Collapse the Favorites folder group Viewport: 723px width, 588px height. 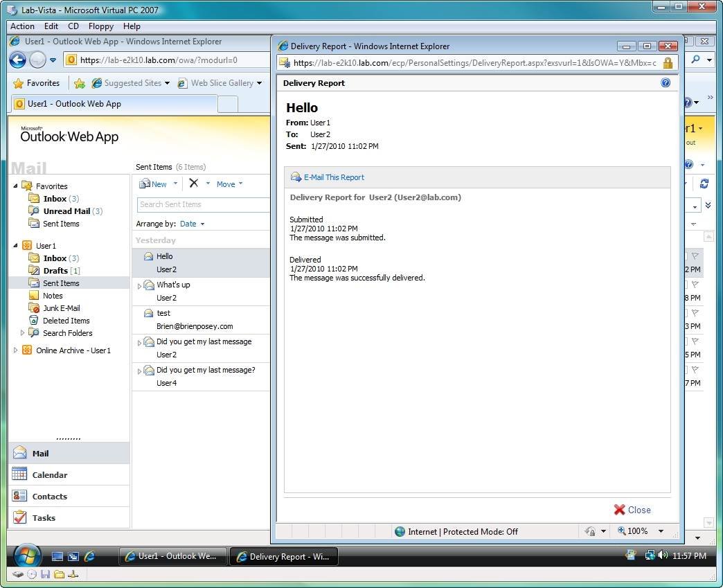coord(15,186)
